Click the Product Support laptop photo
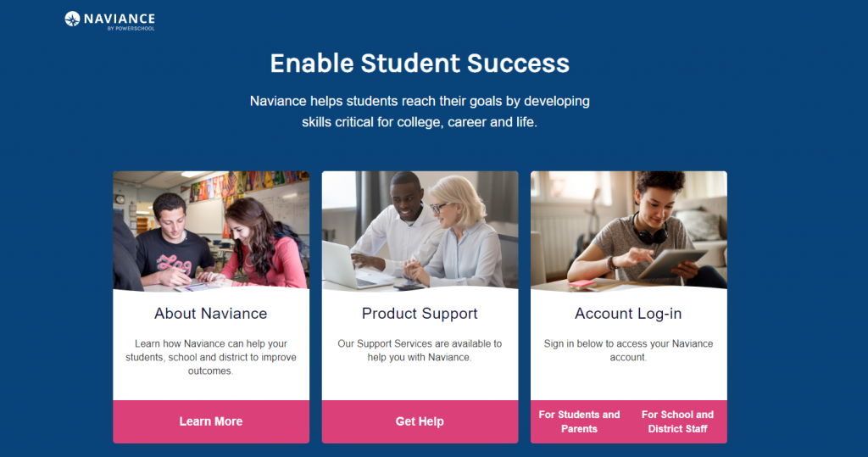Image resolution: width=868 pixels, height=457 pixels. (420, 231)
